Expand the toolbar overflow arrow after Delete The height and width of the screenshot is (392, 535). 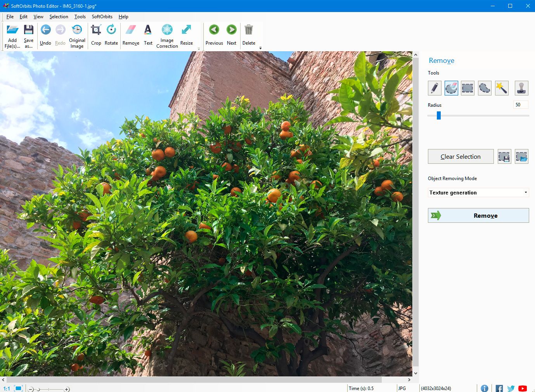(x=260, y=48)
